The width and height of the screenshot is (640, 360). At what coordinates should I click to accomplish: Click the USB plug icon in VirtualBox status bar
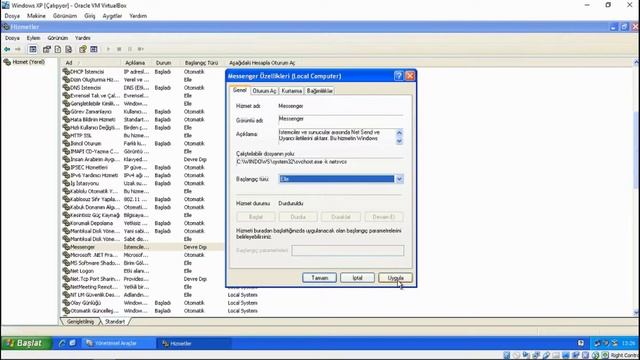pyautogui.click(x=546, y=356)
